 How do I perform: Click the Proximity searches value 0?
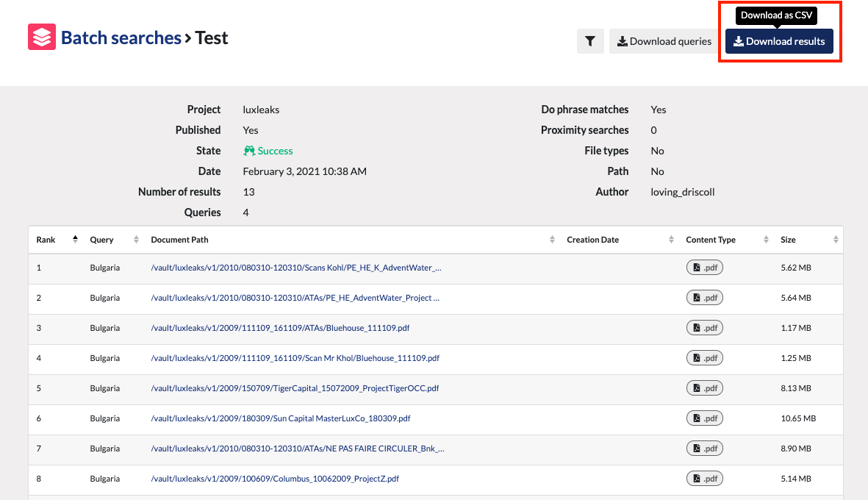tap(654, 130)
